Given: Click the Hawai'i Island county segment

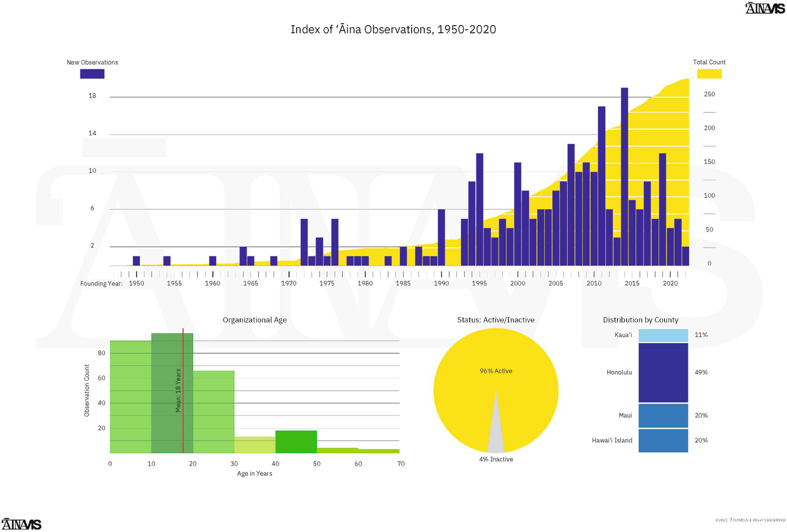Looking at the screenshot, I should (x=663, y=441).
